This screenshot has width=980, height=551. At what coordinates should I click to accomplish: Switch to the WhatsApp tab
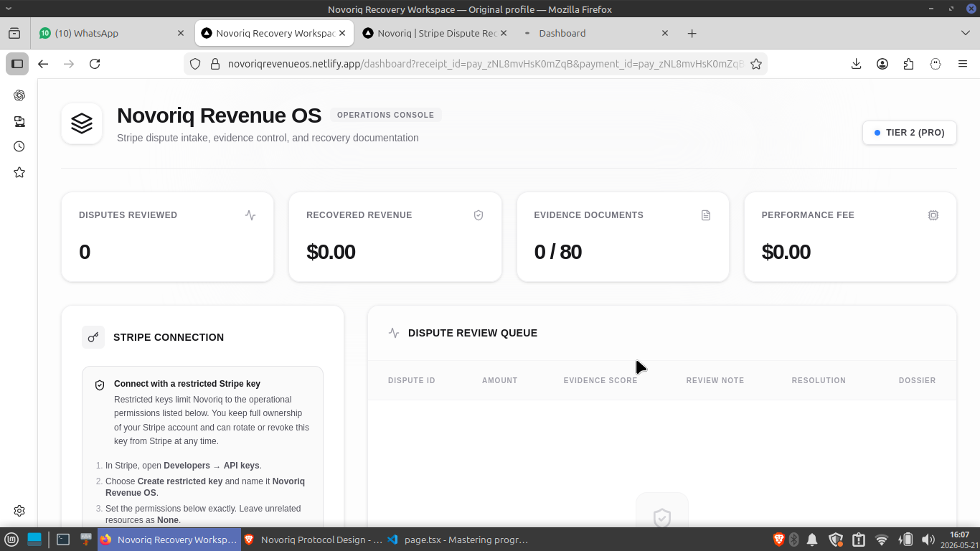pyautogui.click(x=111, y=33)
